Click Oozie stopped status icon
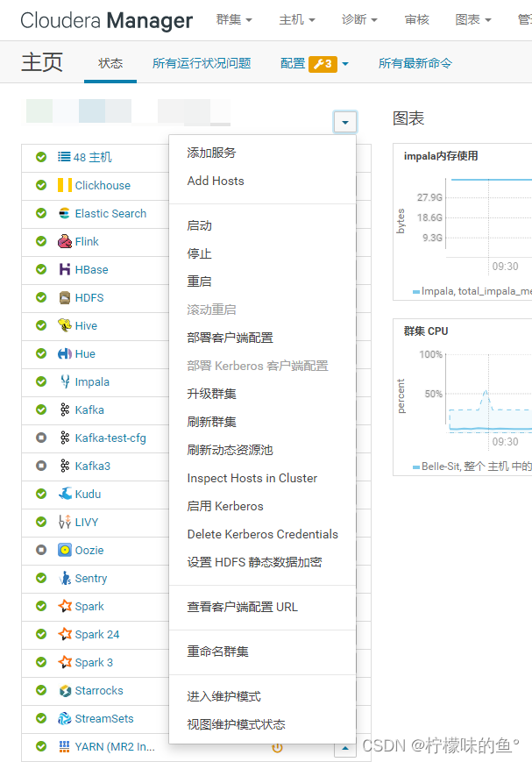The image size is (532, 762). tap(41, 550)
